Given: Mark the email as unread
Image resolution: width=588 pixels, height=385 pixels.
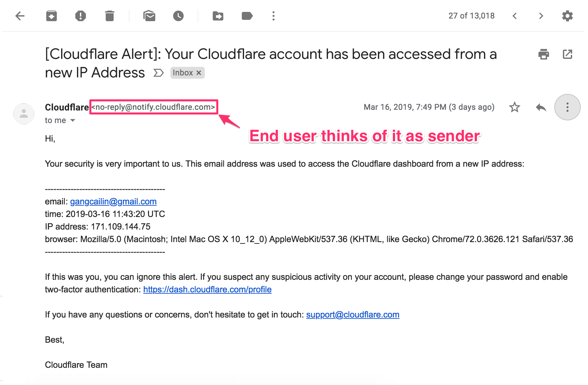Looking at the screenshot, I should pyautogui.click(x=149, y=16).
